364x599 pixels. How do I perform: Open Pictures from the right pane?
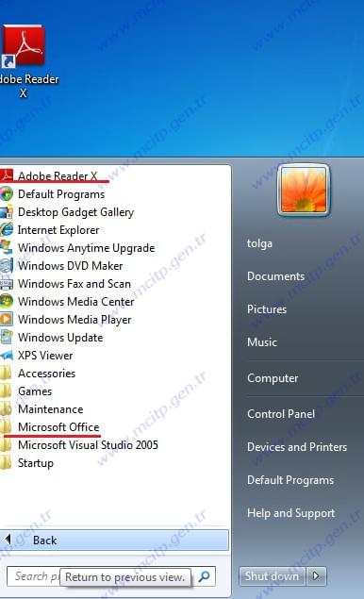[267, 309]
